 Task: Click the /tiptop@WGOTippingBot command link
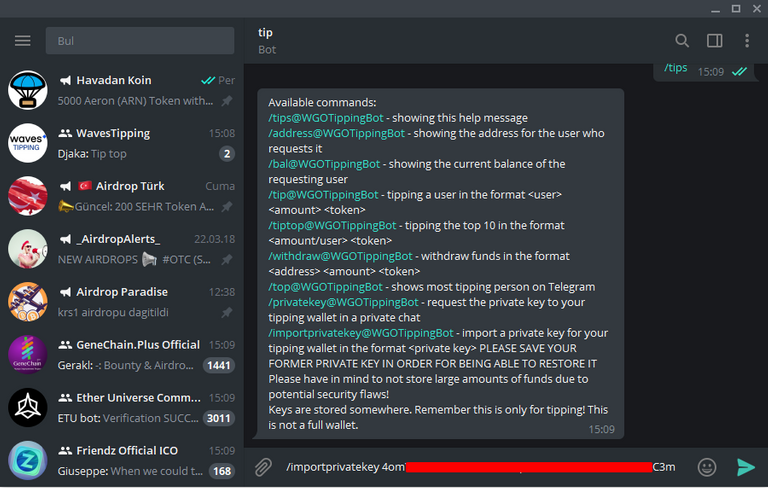(x=332, y=225)
